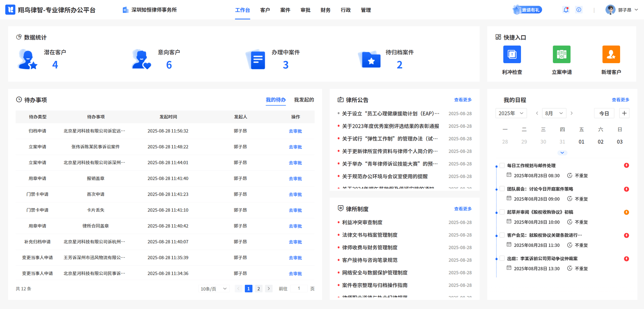
Task: Click 查看更多 in the 律所公告 panel
Action: 463,100
